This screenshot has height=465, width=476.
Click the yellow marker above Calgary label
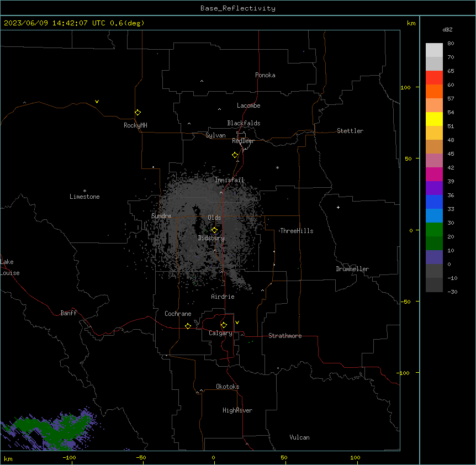[224, 325]
